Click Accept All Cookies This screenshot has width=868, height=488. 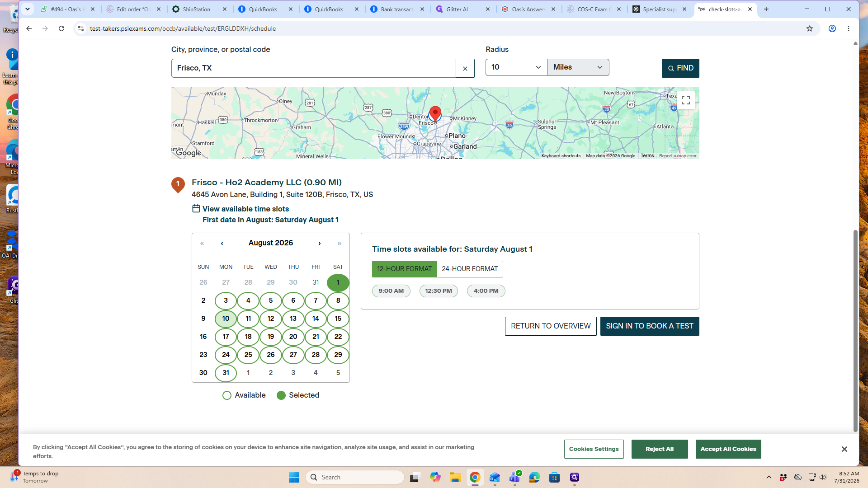[x=728, y=449]
